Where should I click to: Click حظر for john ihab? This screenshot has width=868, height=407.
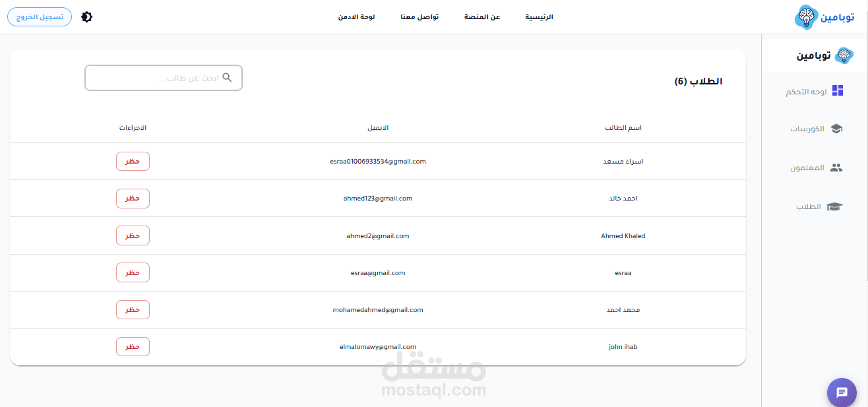click(133, 346)
